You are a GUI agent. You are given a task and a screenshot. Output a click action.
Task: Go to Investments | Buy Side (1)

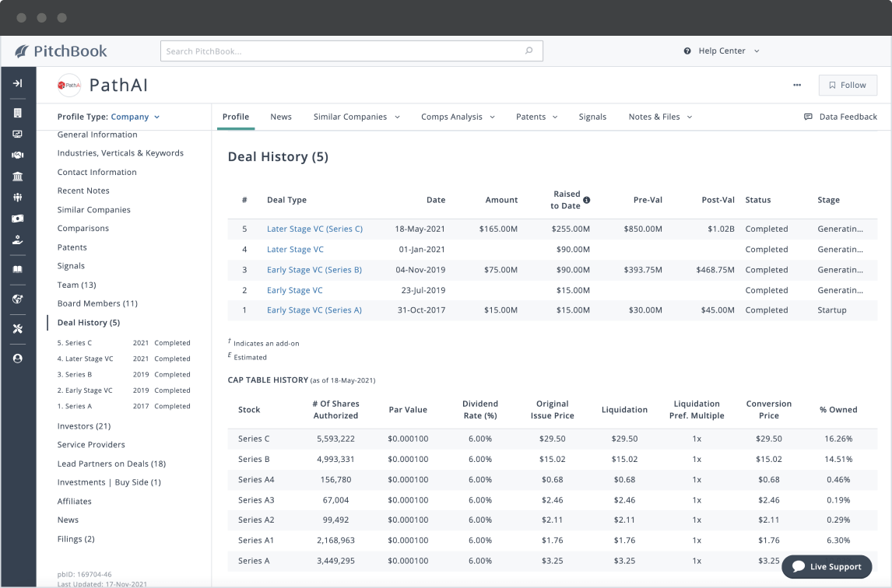109,482
